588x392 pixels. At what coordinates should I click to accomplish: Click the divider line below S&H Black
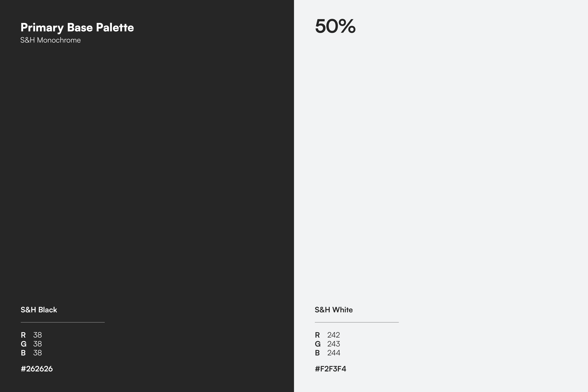pos(63,322)
